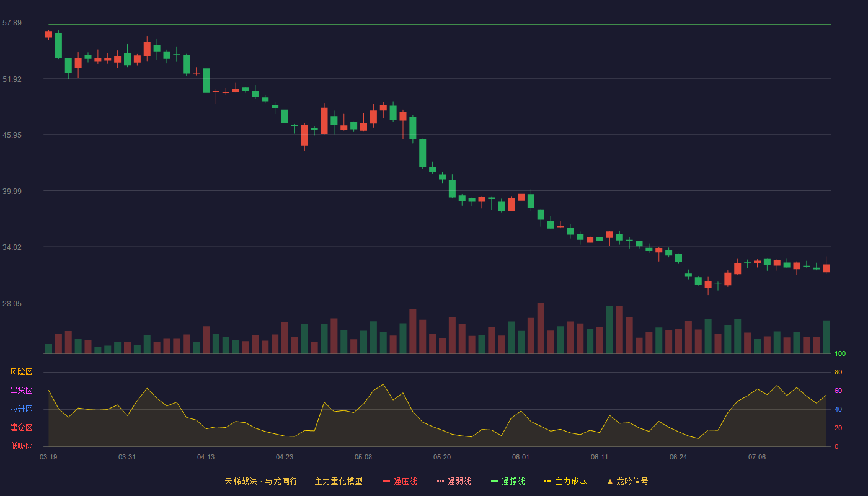Click the green 100 indicator scale value
The height and width of the screenshot is (496, 868).
pyautogui.click(x=840, y=353)
